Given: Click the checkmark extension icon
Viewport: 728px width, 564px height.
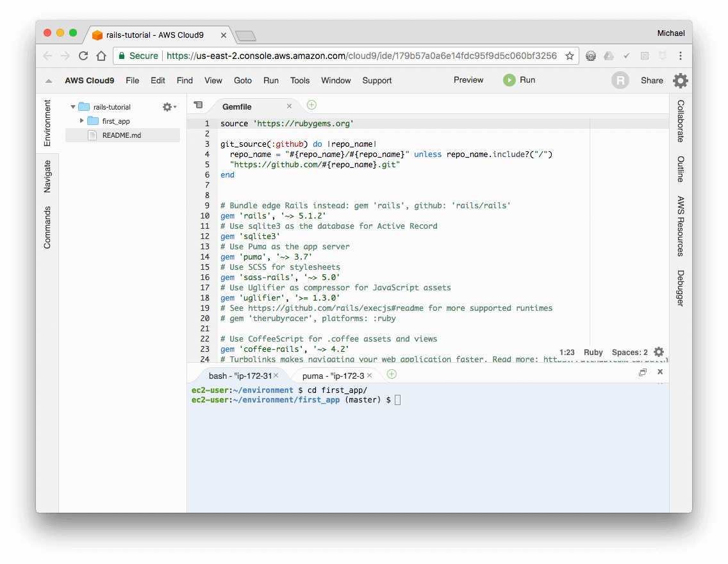Looking at the screenshot, I should (x=626, y=56).
